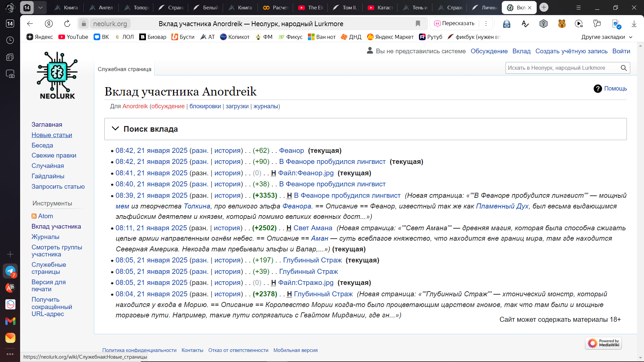Switch to the Расчет browser tab
The image size is (644, 362).
[x=276, y=7]
